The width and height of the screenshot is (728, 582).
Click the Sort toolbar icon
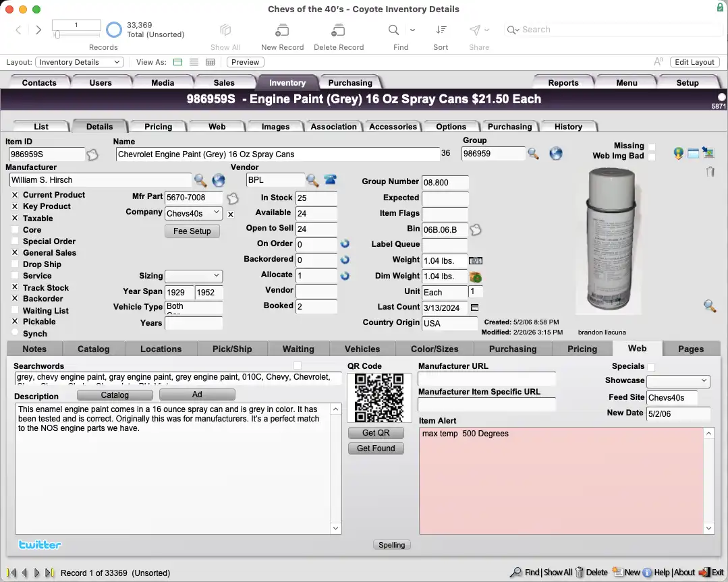[441, 30]
